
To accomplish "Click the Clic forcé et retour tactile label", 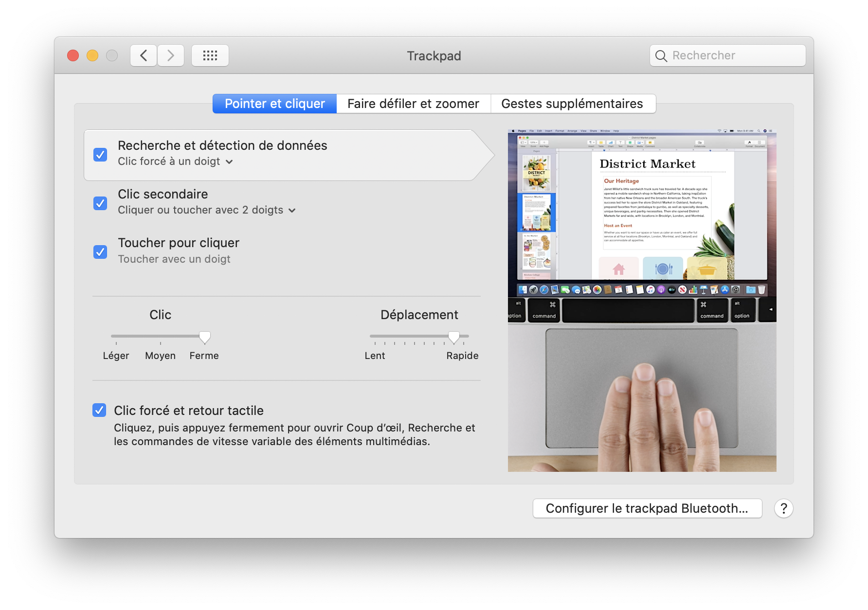I will click(189, 411).
